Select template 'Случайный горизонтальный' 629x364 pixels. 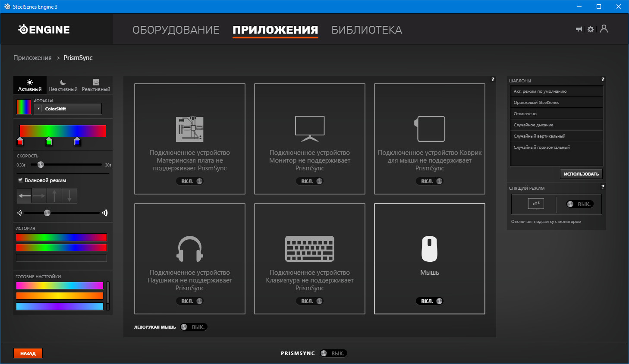click(x=556, y=147)
